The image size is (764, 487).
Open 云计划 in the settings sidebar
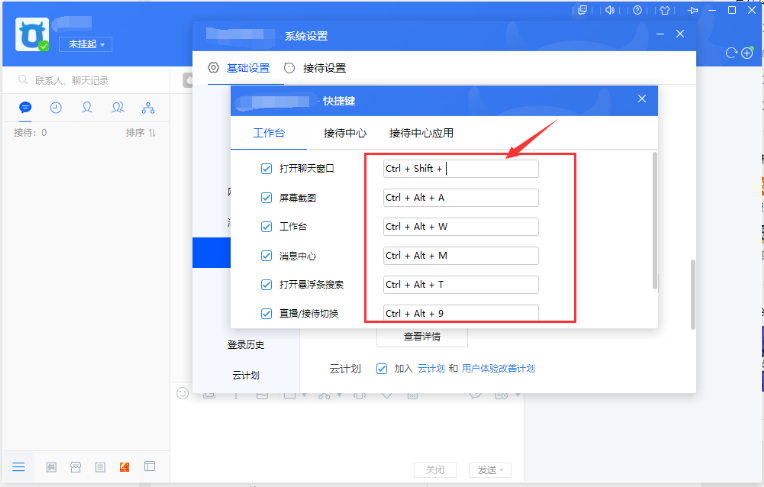246,375
